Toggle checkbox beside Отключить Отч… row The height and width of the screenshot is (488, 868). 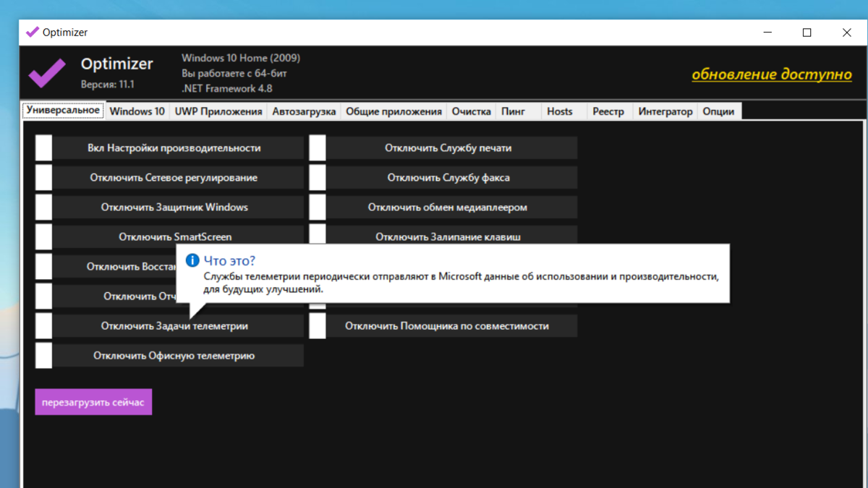[x=43, y=296]
